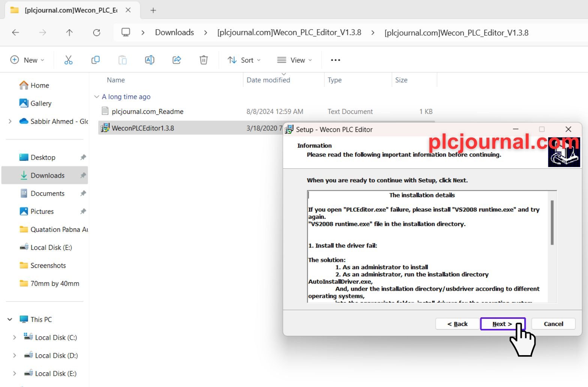The image size is (588, 387).
Task: Close the Setup - Wecon PLC Editor window
Action: (568, 129)
